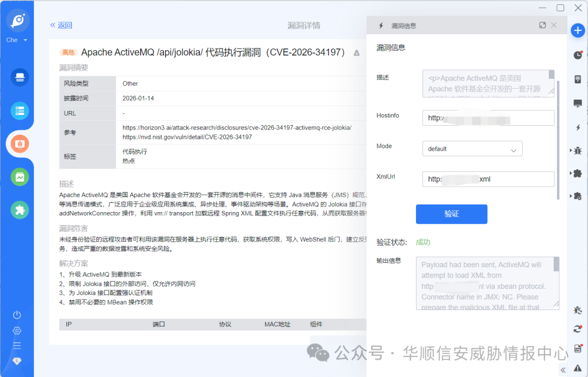Click the vertical scrollbar of the 漏洞信息 panel
Image resolution: width=588 pixels, height=377 pixels.
coord(558,140)
